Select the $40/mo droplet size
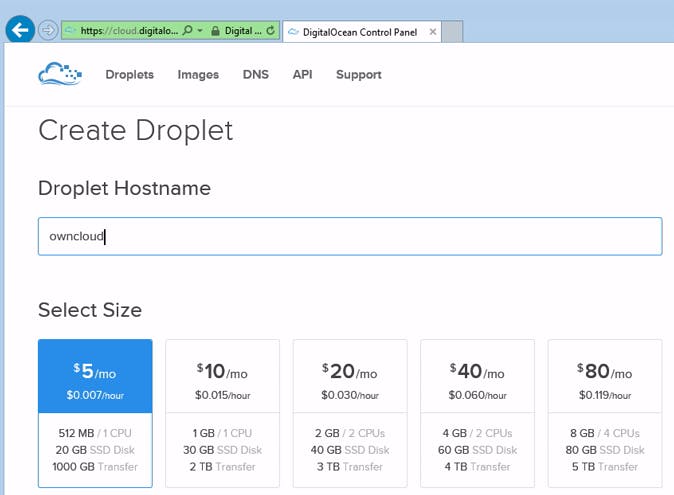Image resolution: width=674 pixels, height=495 pixels. click(477, 413)
